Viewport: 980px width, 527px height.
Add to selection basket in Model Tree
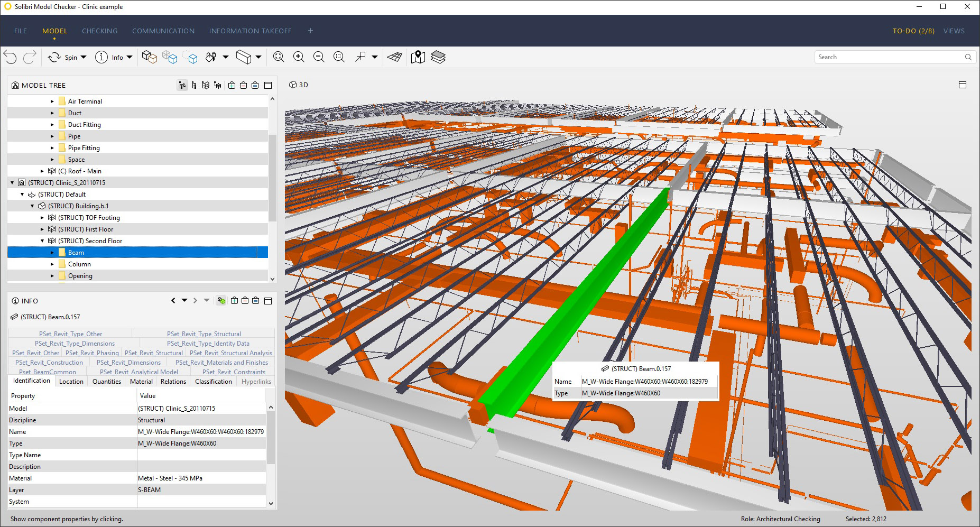232,85
